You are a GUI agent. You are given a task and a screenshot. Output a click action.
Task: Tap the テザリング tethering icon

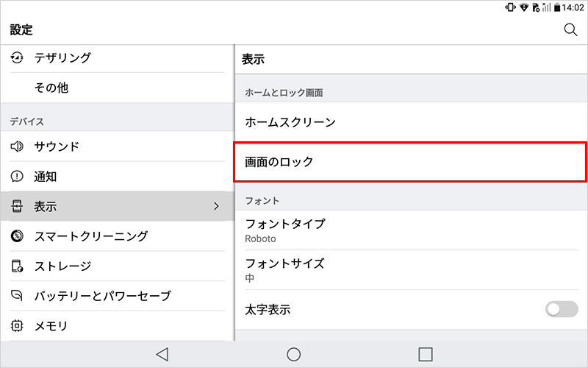pyautogui.click(x=17, y=57)
